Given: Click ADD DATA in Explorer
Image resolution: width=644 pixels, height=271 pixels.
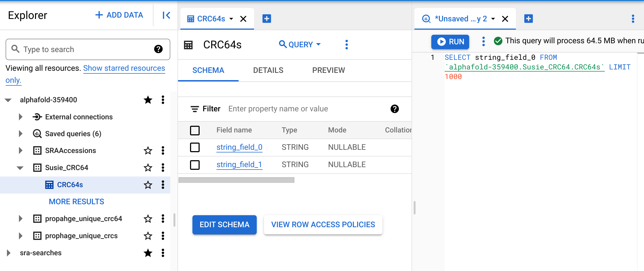Looking at the screenshot, I should (x=119, y=15).
